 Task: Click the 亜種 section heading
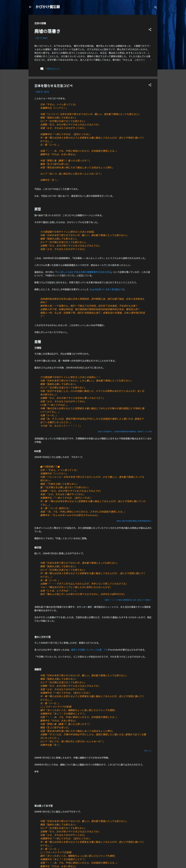[x=38, y=342]
